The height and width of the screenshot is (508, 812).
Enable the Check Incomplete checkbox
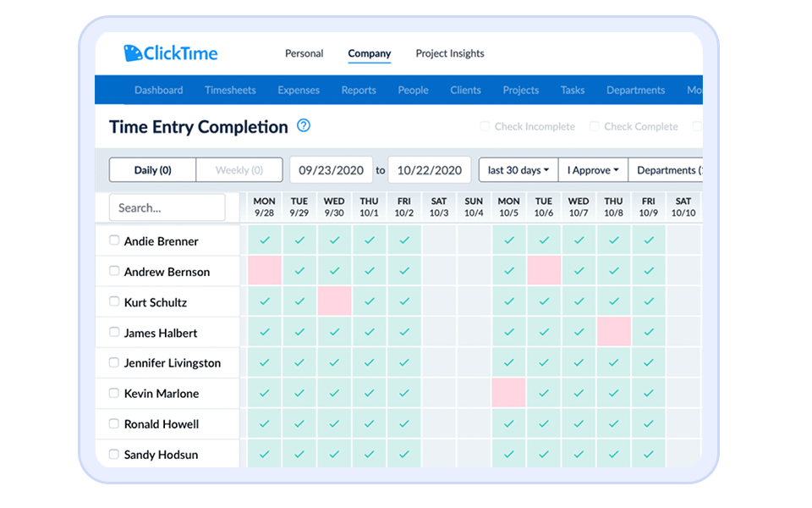point(485,126)
